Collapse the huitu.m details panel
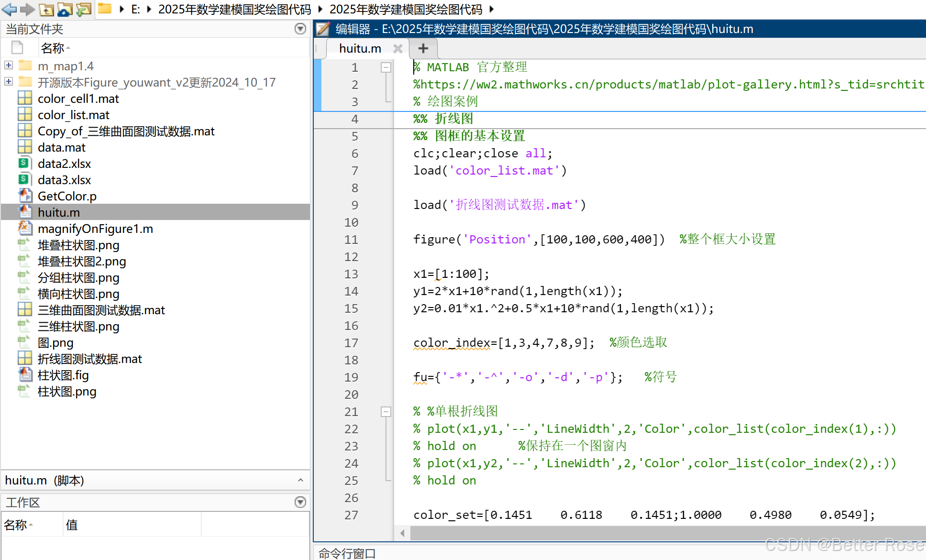The height and width of the screenshot is (560, 926). 300,480
